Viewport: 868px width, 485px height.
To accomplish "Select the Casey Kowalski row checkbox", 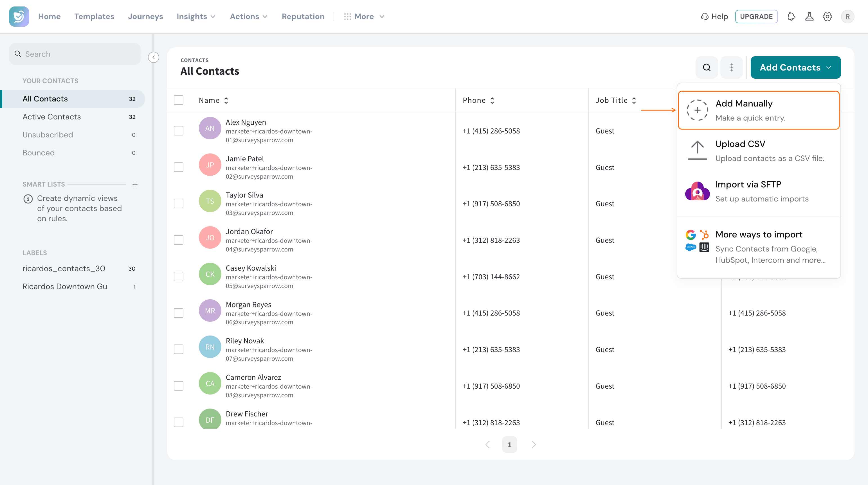I will click(179, 276).
